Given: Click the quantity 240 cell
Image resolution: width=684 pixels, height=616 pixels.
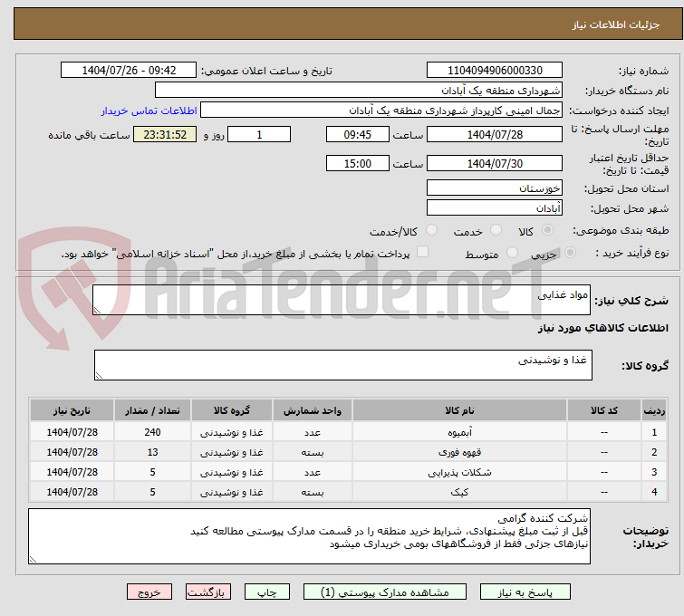Looking at the screenshot, I should click(152, 432).
